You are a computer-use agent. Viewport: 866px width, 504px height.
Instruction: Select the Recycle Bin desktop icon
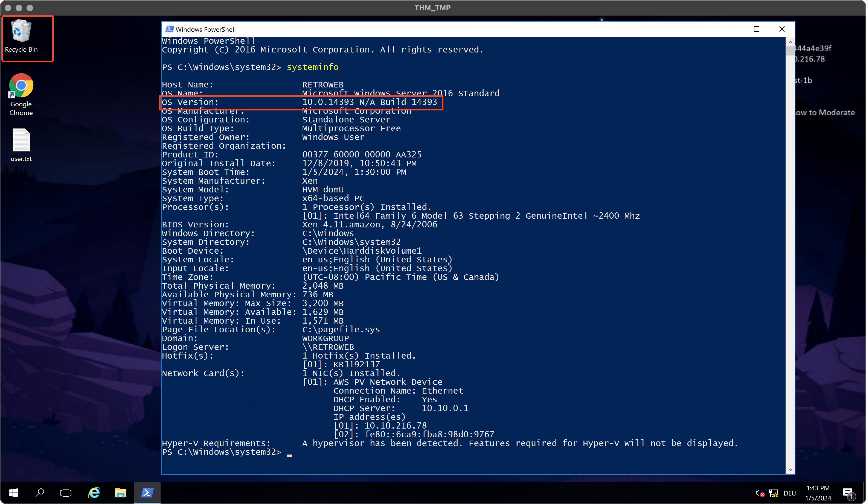(21, 36)
